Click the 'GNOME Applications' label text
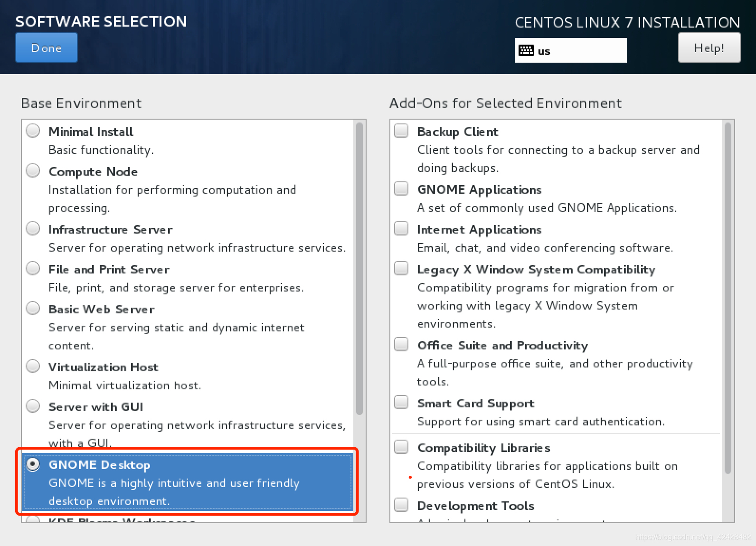 point(480,189)
